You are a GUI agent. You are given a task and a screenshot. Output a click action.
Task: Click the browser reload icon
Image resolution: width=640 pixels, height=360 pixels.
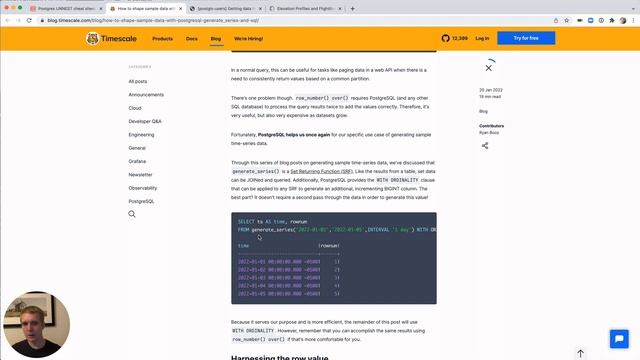coord(29,20)
